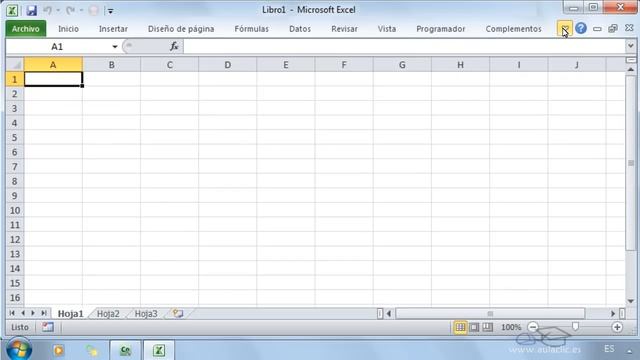640x360 pixels.
Task: Go to first sheet with navigation arrow
Action: 12,313
